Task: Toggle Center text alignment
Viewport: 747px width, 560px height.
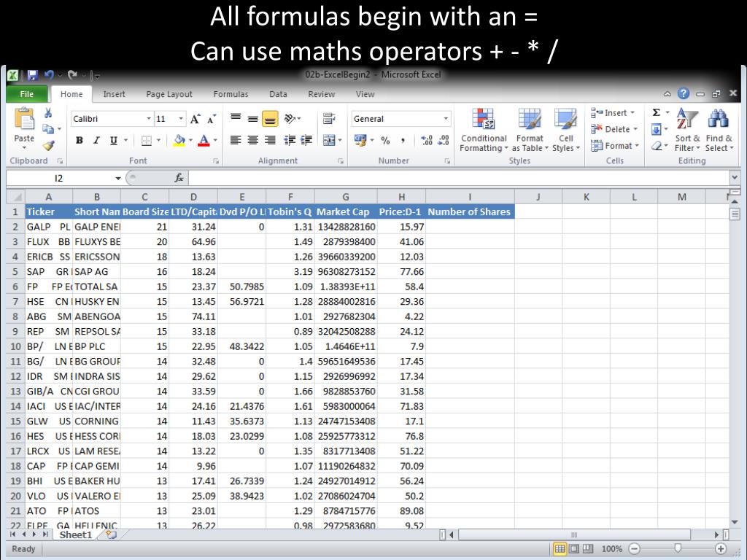Action: click(x=252, y=140)
